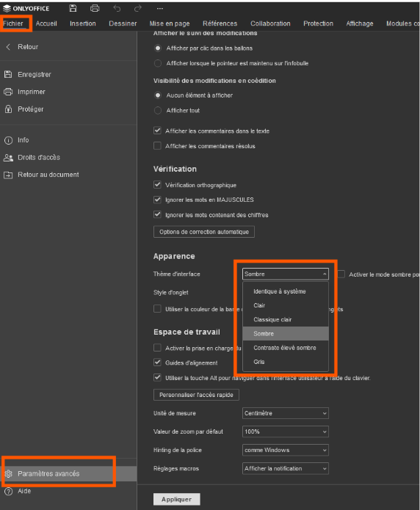Open the Valeur de zoom par défaut dropdown

pyautogui.click(x=285, y=431)
